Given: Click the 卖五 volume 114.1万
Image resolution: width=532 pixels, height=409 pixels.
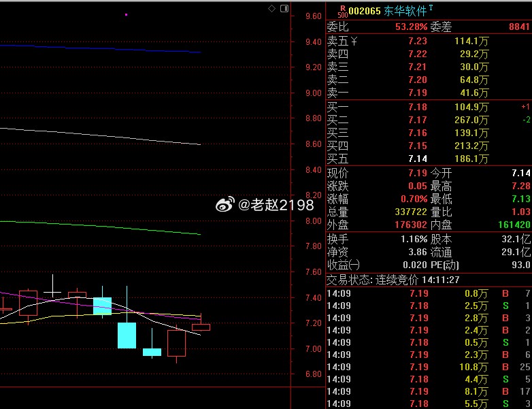Looking at the screenshot, I should [471, 41].
